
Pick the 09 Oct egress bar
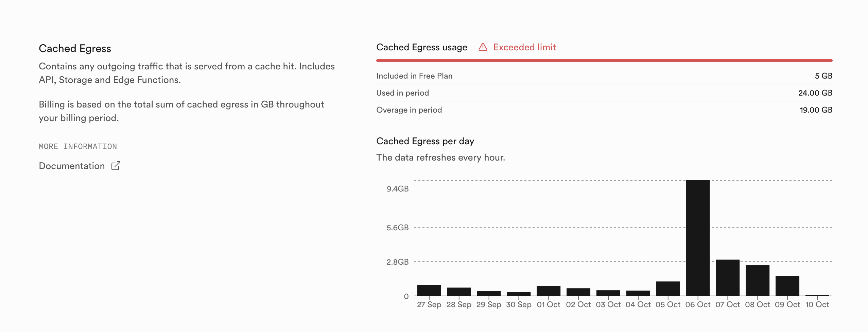pyautogui.click(x=787, y=286)
